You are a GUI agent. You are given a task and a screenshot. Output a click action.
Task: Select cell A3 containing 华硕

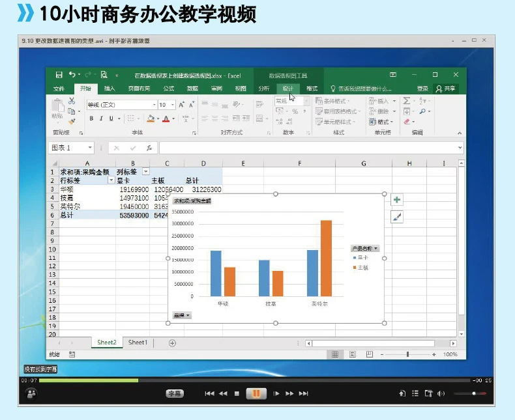(87, 189)
